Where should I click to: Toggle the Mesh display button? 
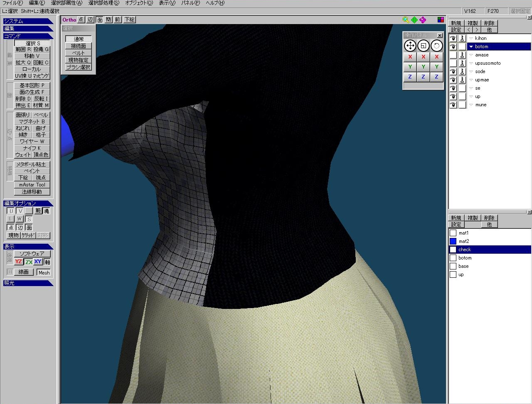(x=44, y=272)
